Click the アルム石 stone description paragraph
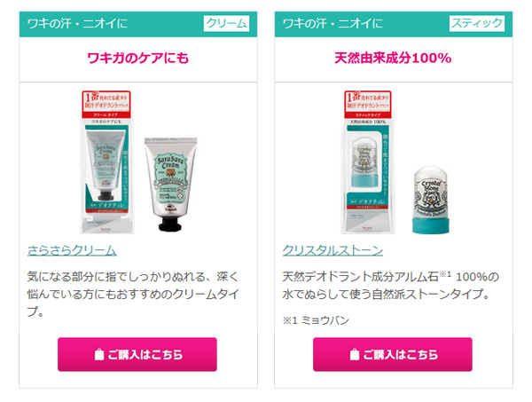The height and width of the screenshot is (402, 532). pos(390,285)
